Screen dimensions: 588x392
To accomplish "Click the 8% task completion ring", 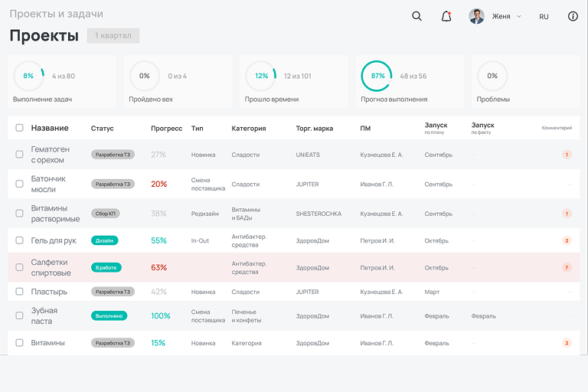I will click(28, 76).
